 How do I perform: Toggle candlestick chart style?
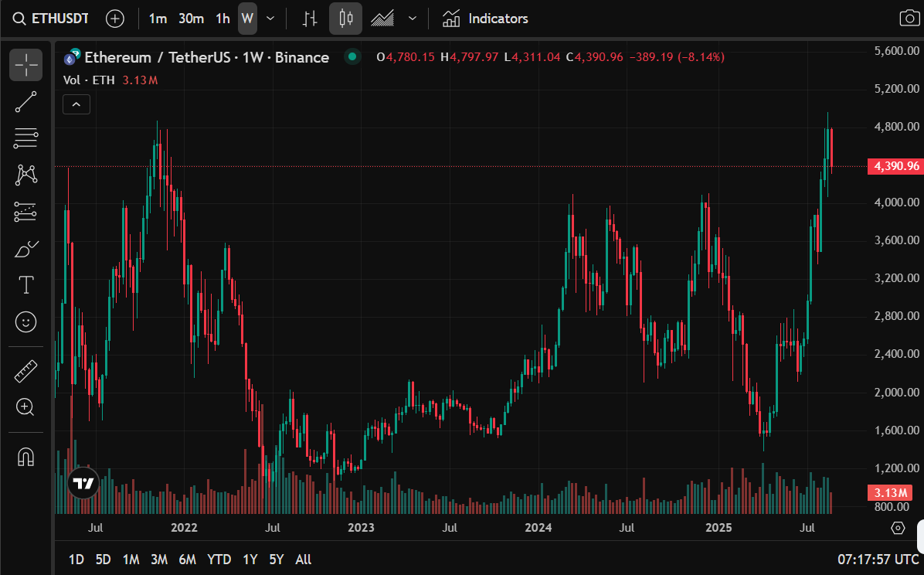[x=345, y=19]
